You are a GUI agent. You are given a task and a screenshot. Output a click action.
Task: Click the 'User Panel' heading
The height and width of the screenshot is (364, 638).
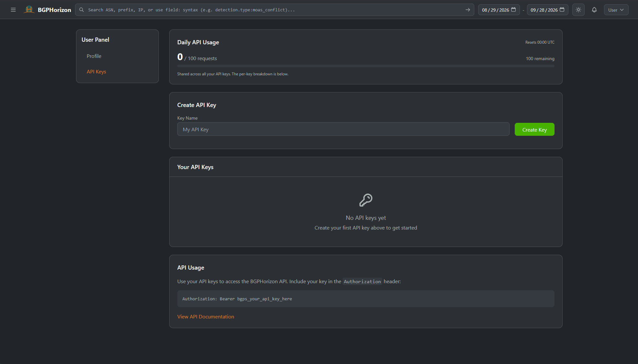95,40
